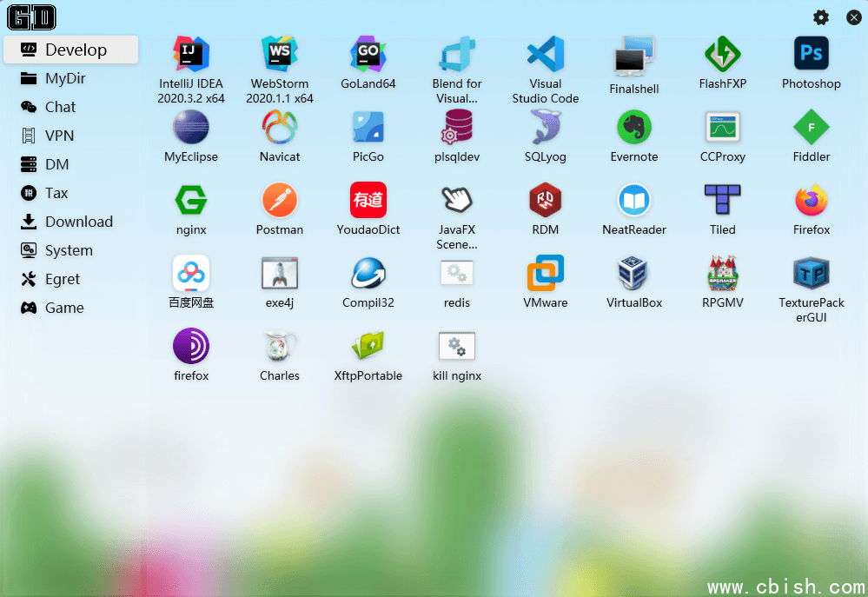
Task: Open the Egret category
Action: tap(71, 279)
